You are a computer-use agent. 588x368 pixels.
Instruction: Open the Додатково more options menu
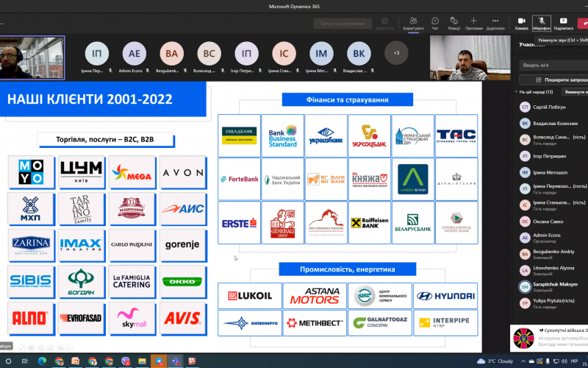click(495, 24)
